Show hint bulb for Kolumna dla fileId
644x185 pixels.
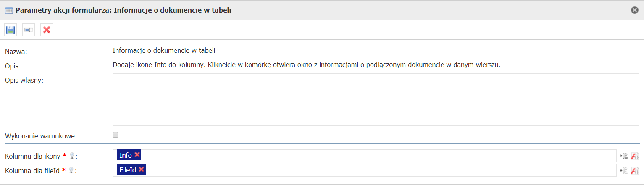71,170
